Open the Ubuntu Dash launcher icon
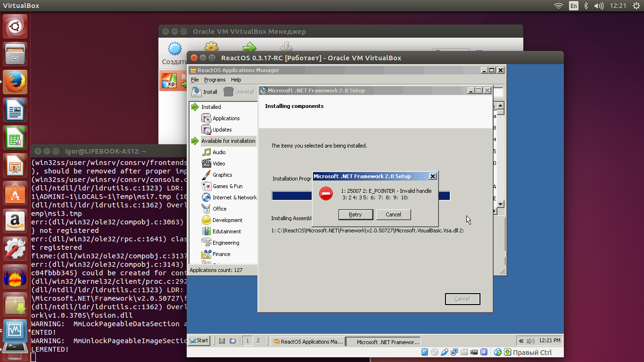The image size is (644, 362). pyautogui.click(x=16, y=26)
